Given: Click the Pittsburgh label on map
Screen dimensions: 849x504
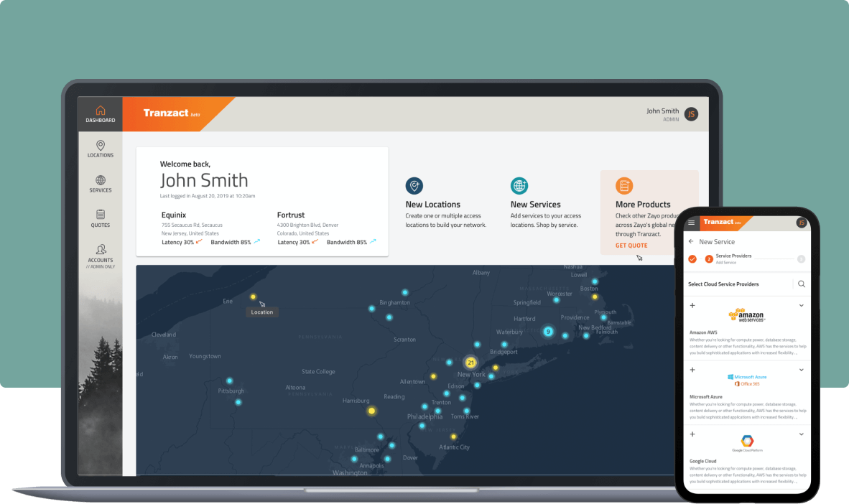Looking at the screenshot, I should pos(231,391).
